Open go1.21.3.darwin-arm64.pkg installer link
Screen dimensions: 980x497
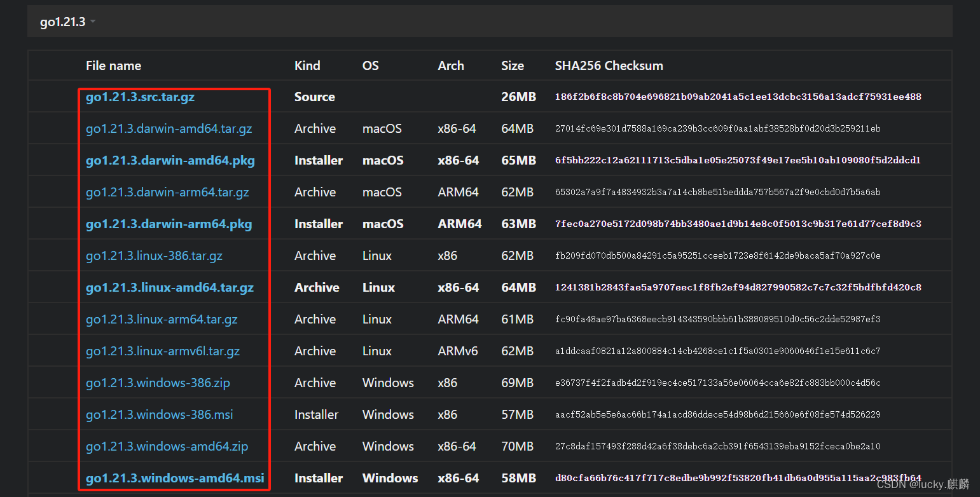(x=169, y=224)
